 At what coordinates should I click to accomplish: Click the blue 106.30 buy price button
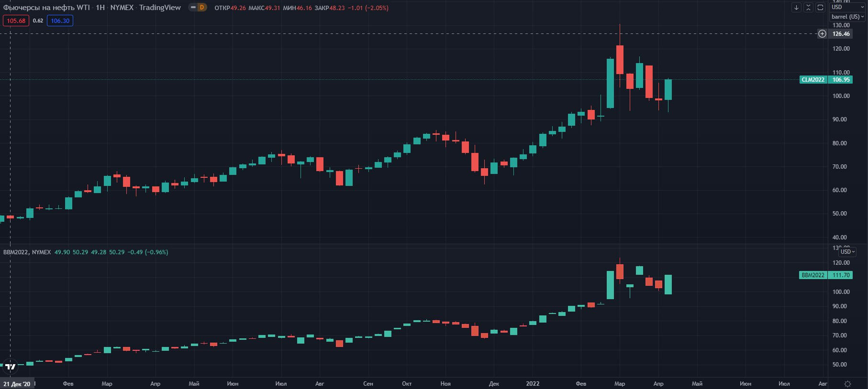pyautogui.click(x=60, y=21)
